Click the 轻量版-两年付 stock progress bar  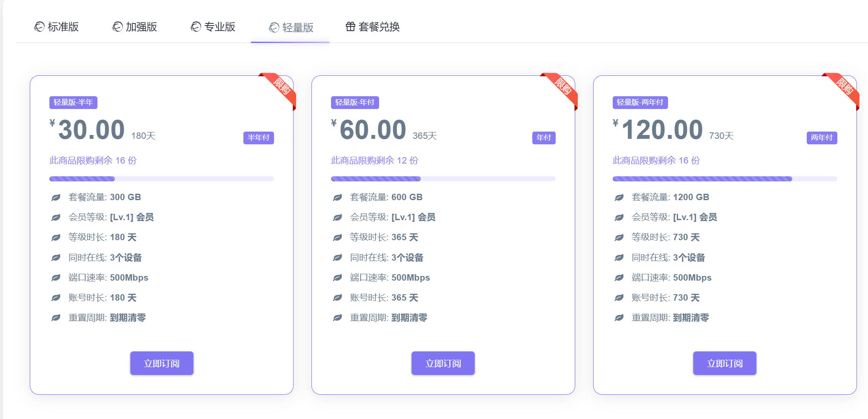click(725, 179)
